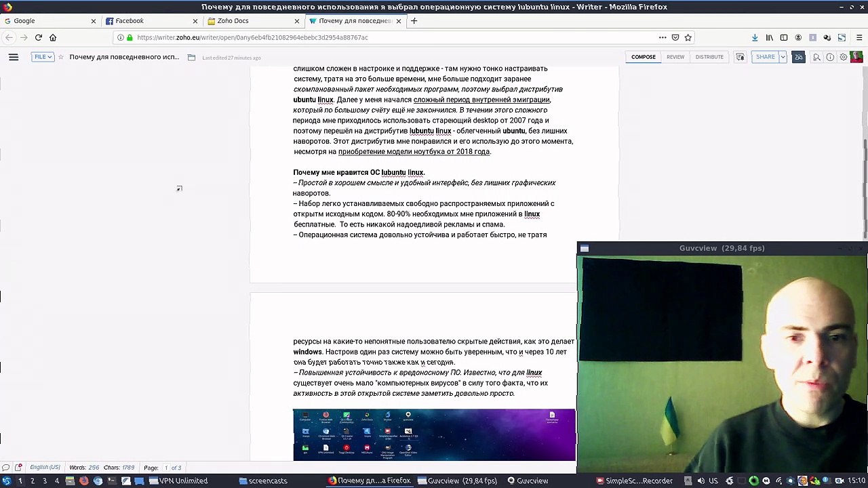
Task: Switch to the Zoho Docs browser tab
Action: click(253, 21)
